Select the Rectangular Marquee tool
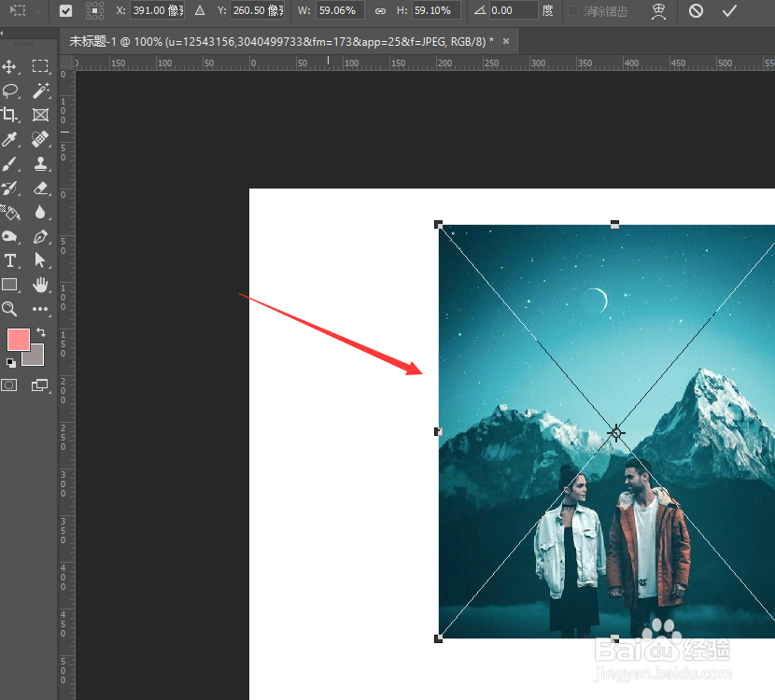The height and width of the screenshot is (700, 775). [x=40, y=66]
